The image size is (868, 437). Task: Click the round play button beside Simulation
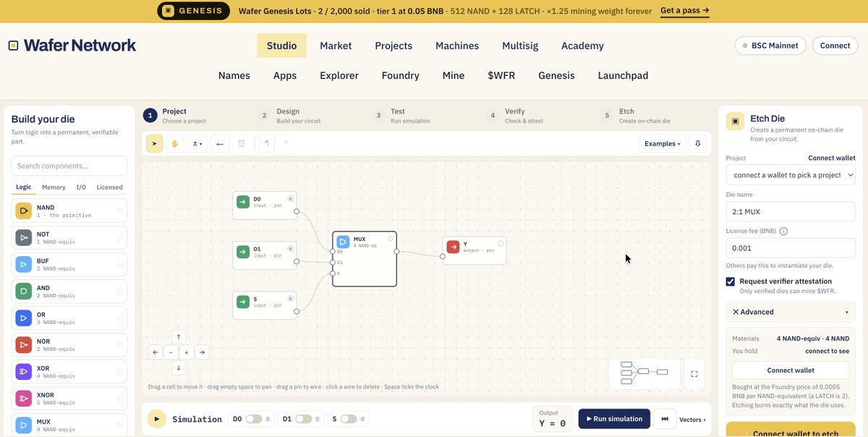[156, 419]
